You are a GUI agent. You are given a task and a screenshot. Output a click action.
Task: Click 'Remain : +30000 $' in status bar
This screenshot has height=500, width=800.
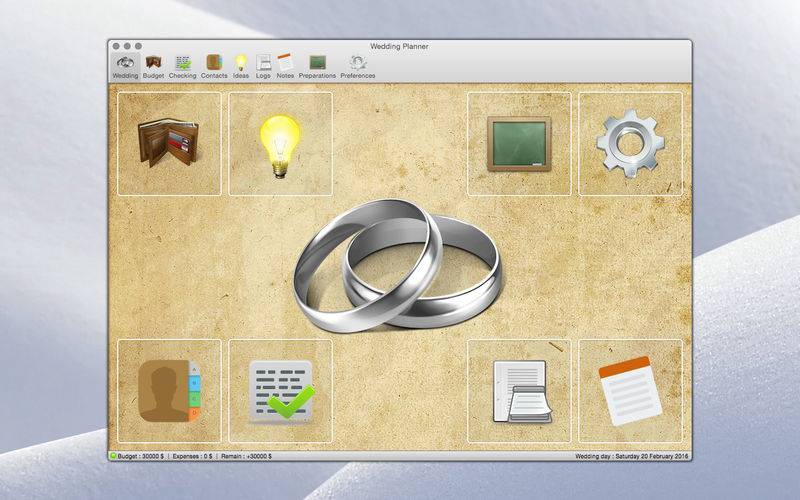pyautogui.click(x=246, y=456)
